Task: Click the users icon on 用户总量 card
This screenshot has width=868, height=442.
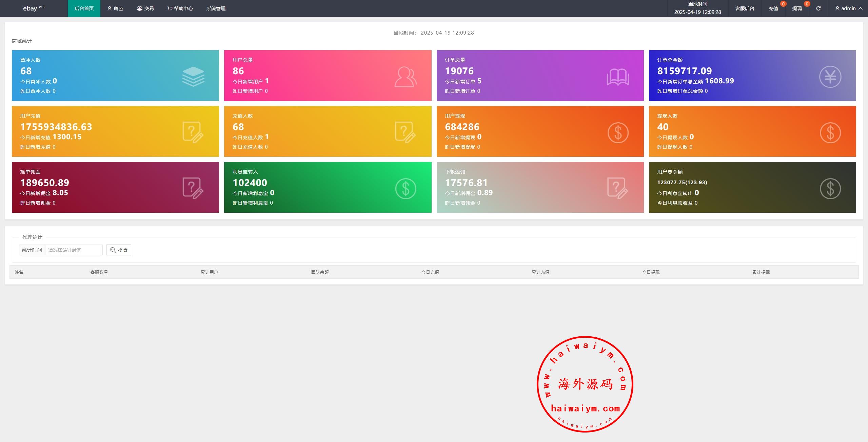Action: click(405, 77)
